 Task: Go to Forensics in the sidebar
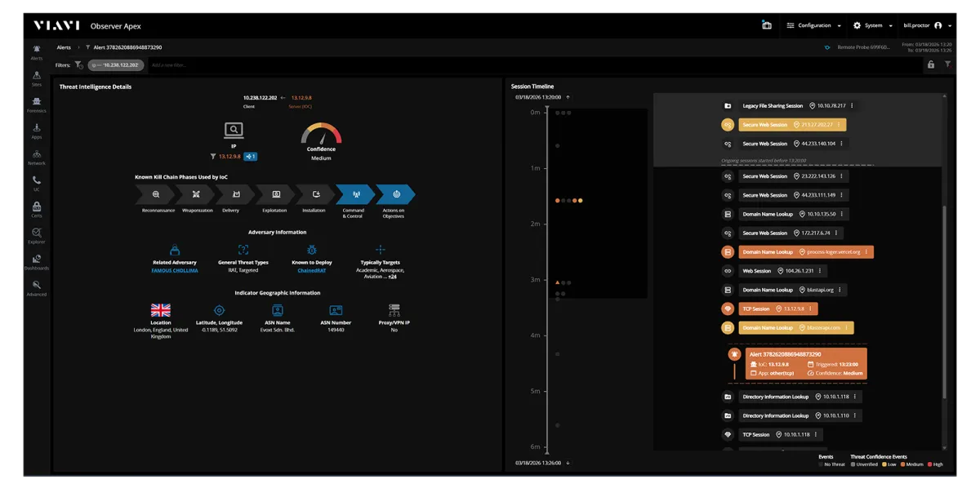(x=37, y=104)
